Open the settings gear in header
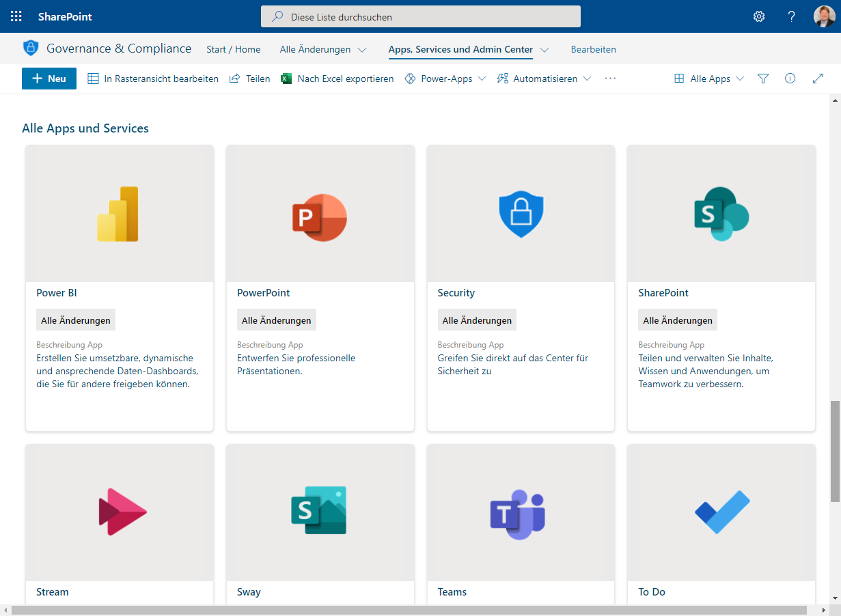Image resolution: width=841 pixels, height=616 pixels. (759, 16)
